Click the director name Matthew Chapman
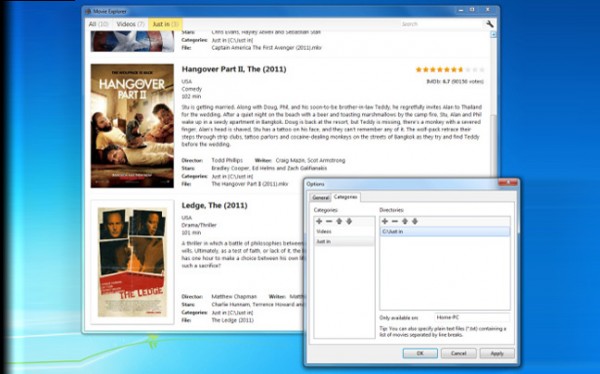 click(x=234, y=297)
